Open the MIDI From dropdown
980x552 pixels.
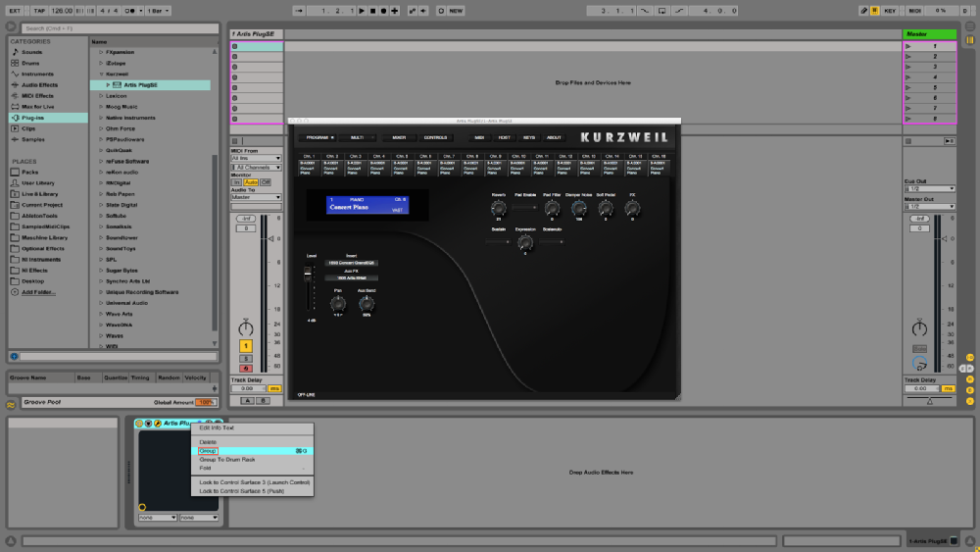pyautogui.click(x=256, y=158)
